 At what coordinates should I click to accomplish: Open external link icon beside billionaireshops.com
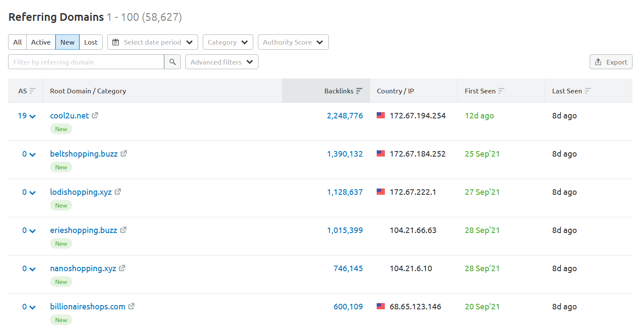pos(132,306)
